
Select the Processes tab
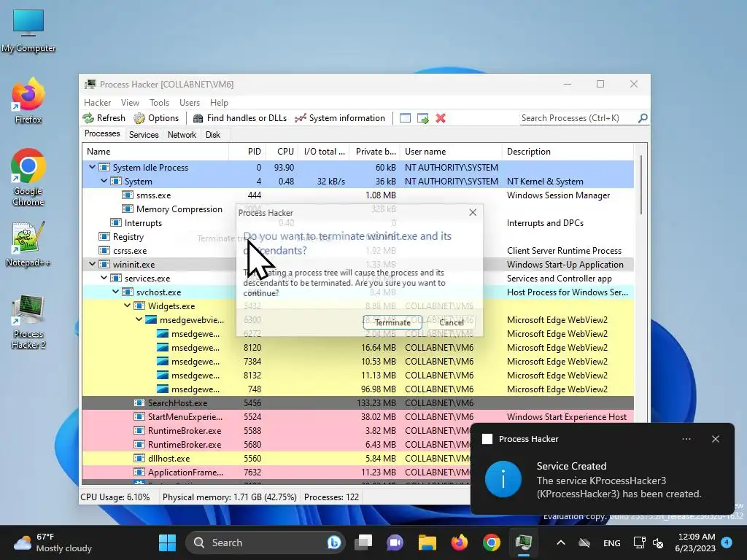[102, 134]
